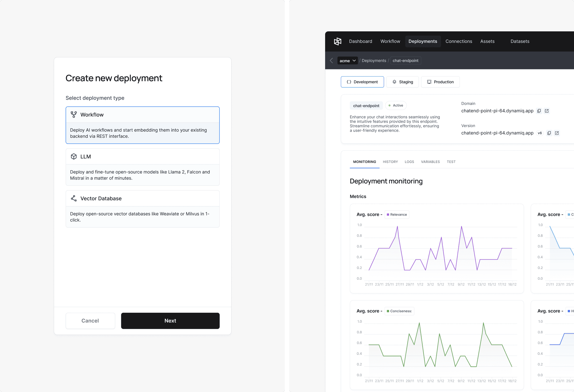Click the back arrow in breadcrumb bar
Screen dimensions: 574x392
(331, 60)
